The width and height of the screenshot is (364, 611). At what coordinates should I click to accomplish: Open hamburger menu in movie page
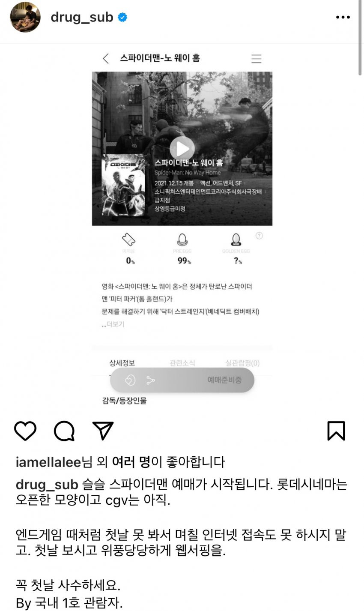coord(256,59)
